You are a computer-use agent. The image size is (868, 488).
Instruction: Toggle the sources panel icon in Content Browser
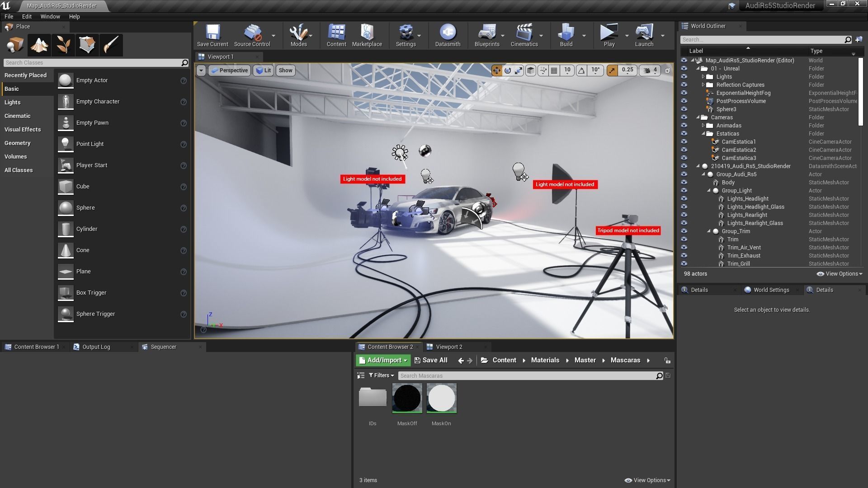tap(360, 376)
